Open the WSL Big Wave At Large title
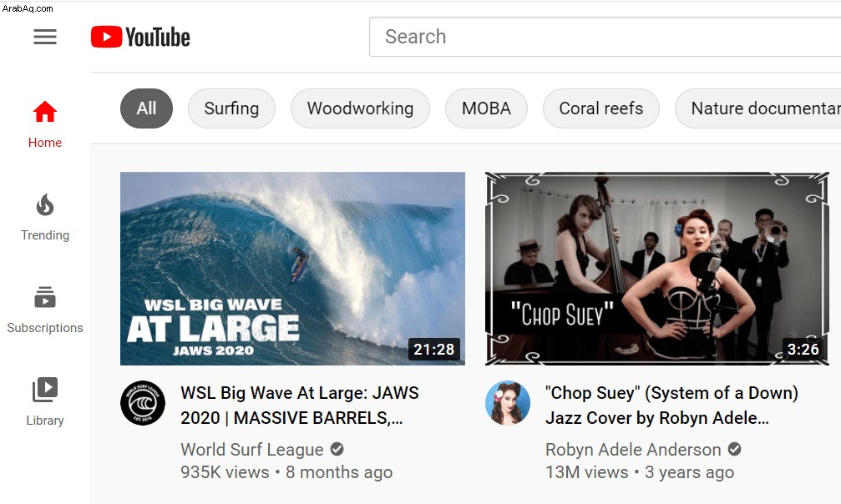Screen dimensions: 841x504 [x=300, y=406]
